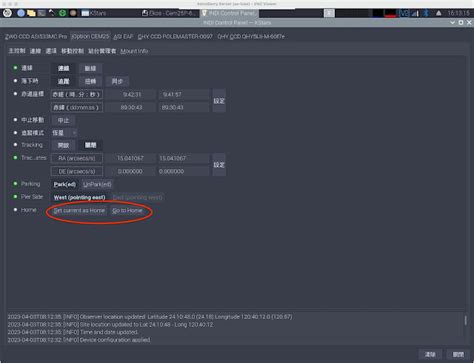Open the 追蹤模式 tracking mode dropdown showing 恆星
The width and height of the screenshot is (474, 363).
[64, 133]
